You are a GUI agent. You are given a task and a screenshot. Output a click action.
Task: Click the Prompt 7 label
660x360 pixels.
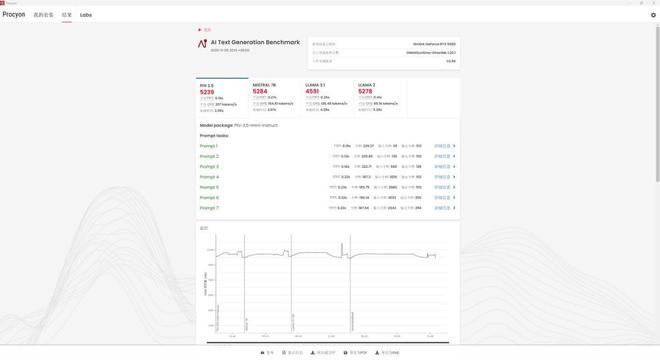[209, 208]
